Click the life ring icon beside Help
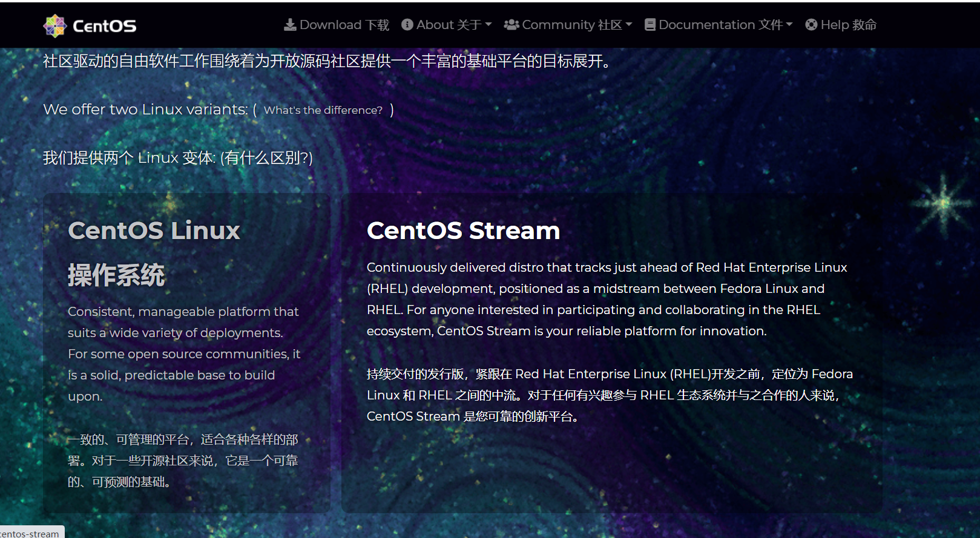Image resolution: width=980 pixels, height=538 pixels. point(811,25)
